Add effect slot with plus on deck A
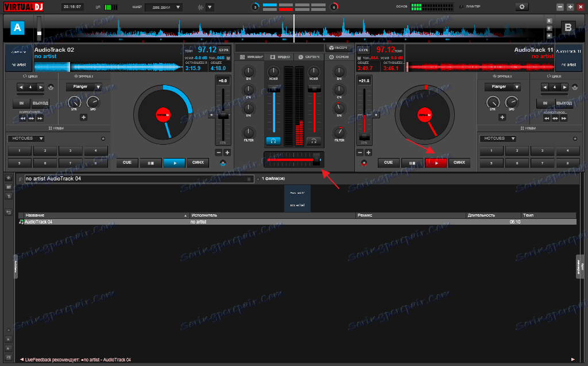The image size is (588, 366). coord(83,117)
